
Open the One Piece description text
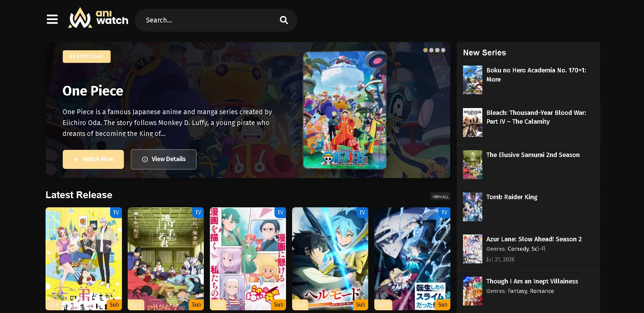167,123
